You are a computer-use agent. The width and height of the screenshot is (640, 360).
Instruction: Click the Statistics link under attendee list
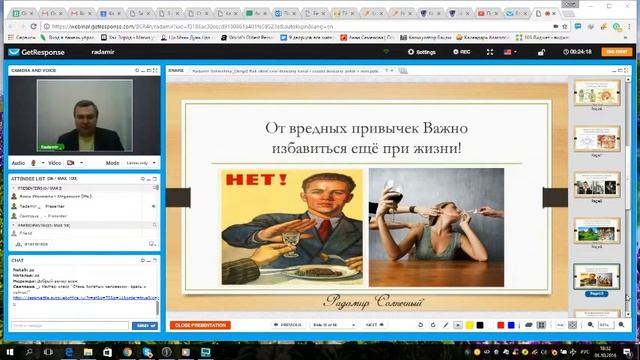tap(32, 244)
